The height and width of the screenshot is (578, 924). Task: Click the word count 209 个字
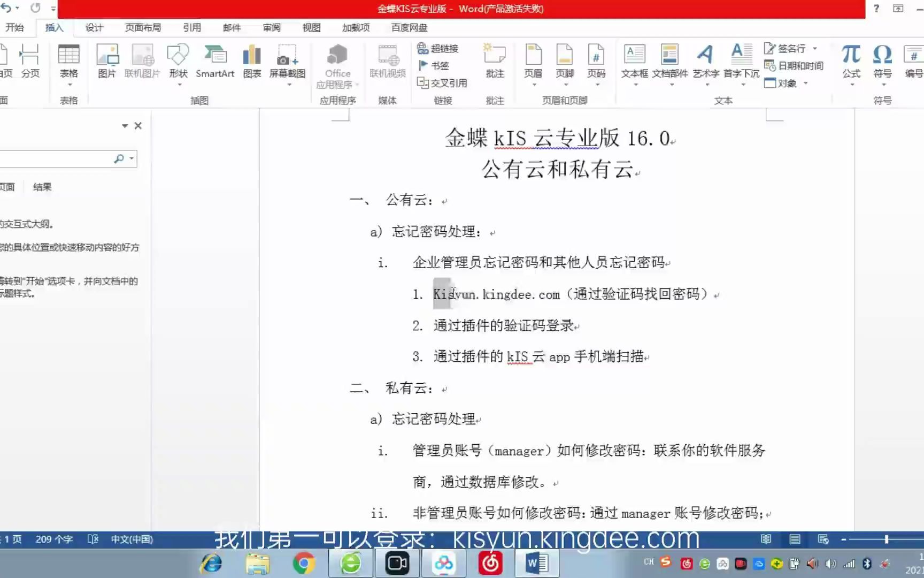54,539
